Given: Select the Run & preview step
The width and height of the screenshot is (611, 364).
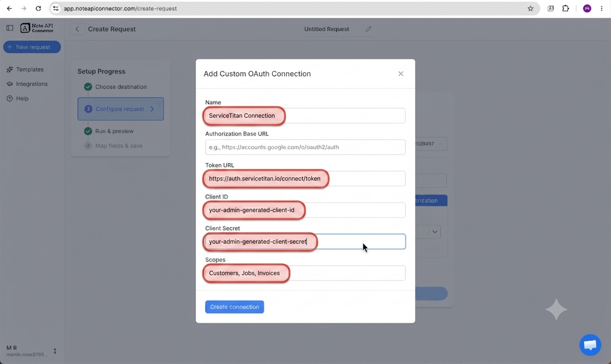Looking at the screenshot, I should [109, 131].
